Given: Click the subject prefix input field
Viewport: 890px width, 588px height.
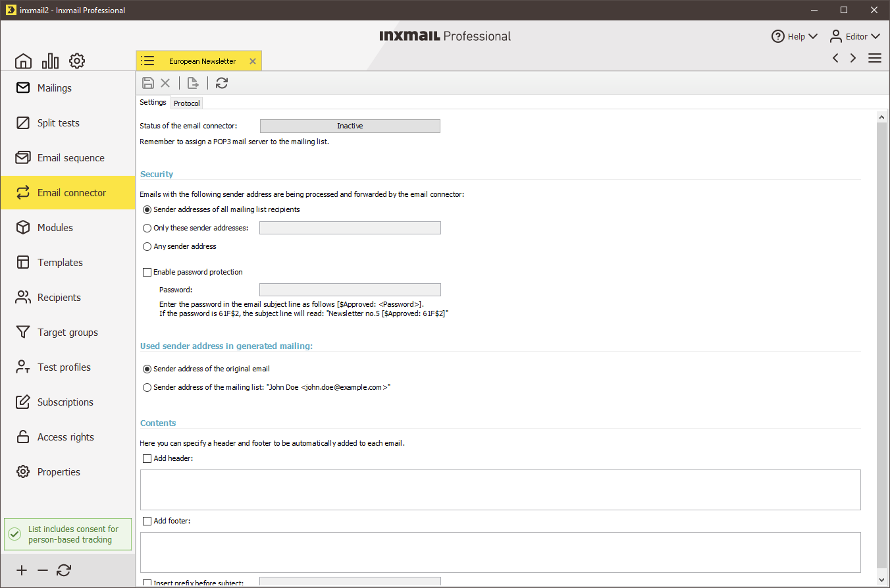Looking at the screenshot, I should click(x=350, y=582).
